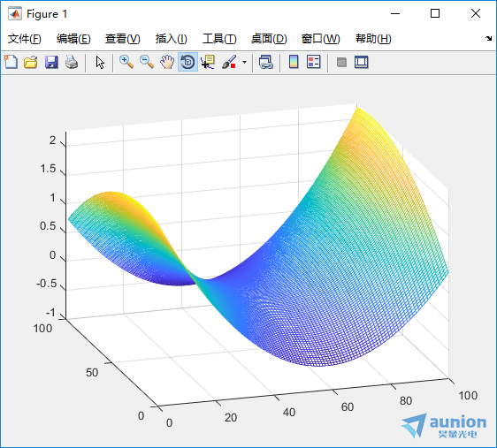Select the Pan hand tool
Image resolution: width=497 pixels, height=448 pixels.
coord(167,62)
